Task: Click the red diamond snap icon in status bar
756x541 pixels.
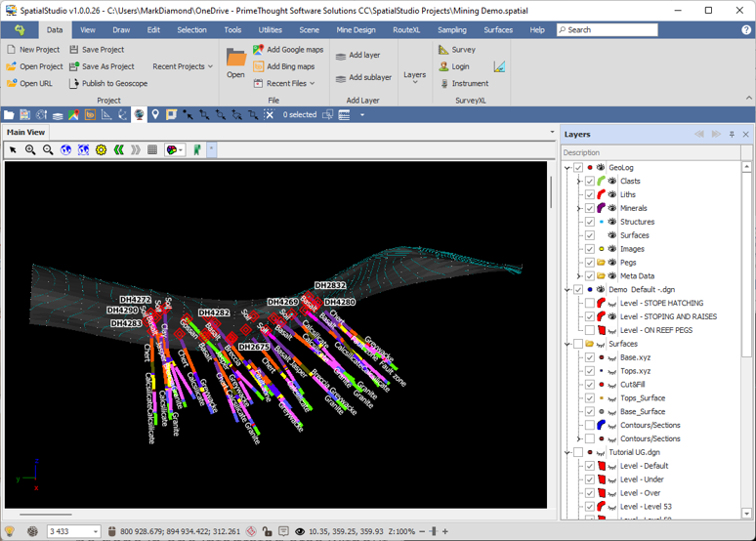Action: click(251, 531)
